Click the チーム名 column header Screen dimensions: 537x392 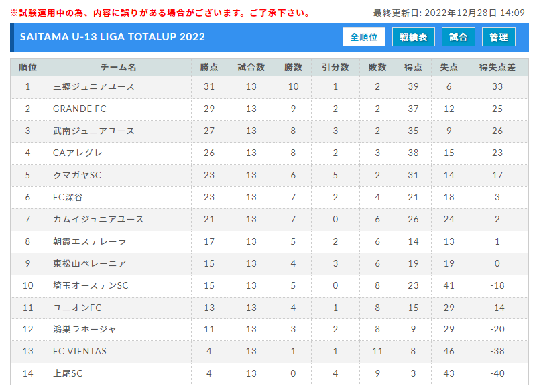tap(119, 68)
